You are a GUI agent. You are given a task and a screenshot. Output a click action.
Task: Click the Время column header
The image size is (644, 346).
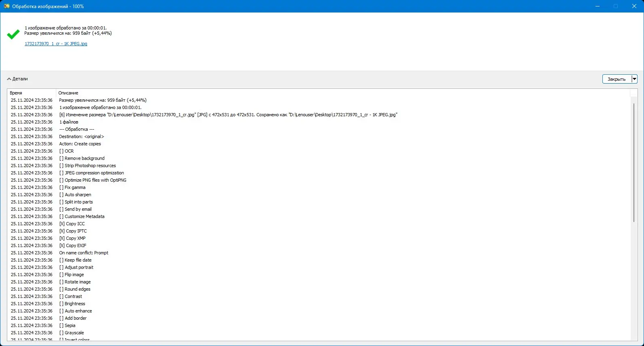tap(32, 93)
